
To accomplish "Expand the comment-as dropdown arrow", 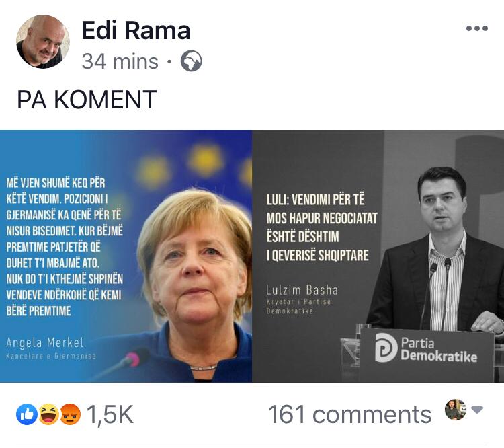I will [x=477, y=410].
